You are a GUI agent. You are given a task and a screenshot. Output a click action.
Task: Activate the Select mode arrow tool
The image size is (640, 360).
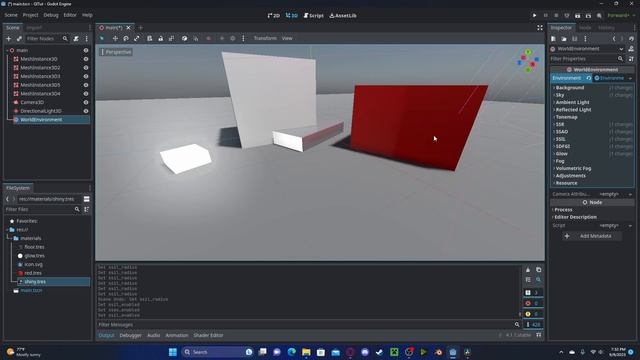click(102, 38)
